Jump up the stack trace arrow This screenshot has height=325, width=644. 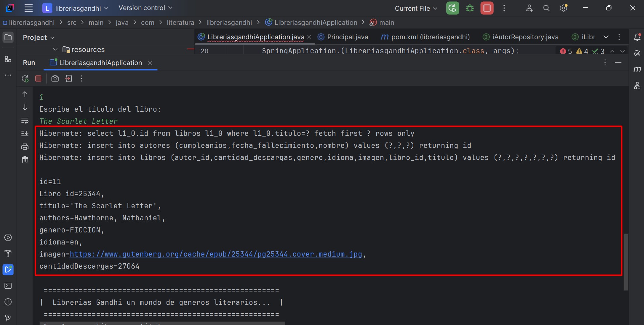point(25,94)
